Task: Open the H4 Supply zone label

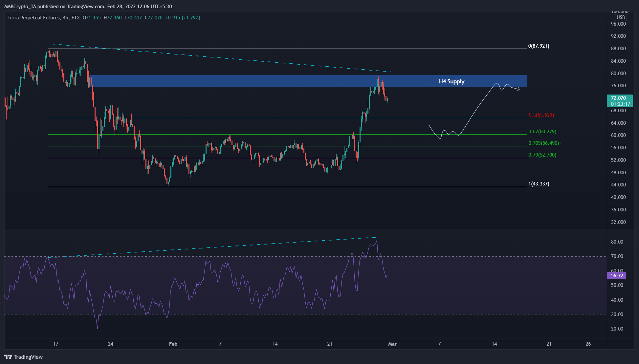Action: 452,81
